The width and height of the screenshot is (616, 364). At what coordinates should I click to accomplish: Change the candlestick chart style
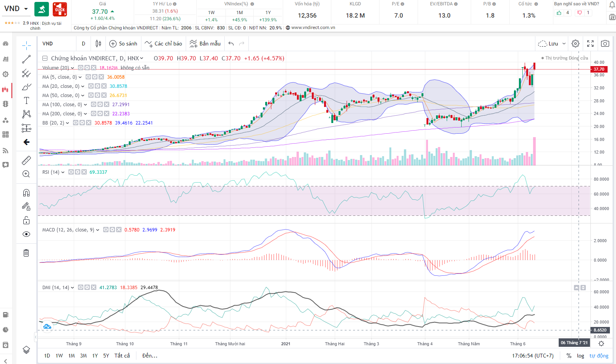tap(98, 44)
